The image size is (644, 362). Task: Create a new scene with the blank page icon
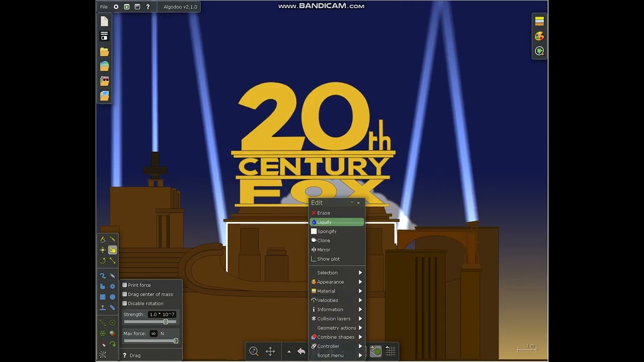[x=104, y=21]
